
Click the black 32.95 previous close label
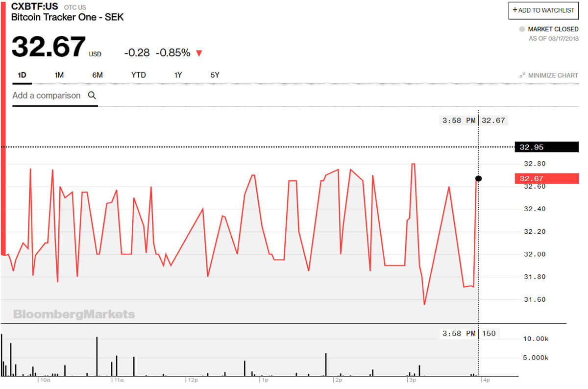547,147
